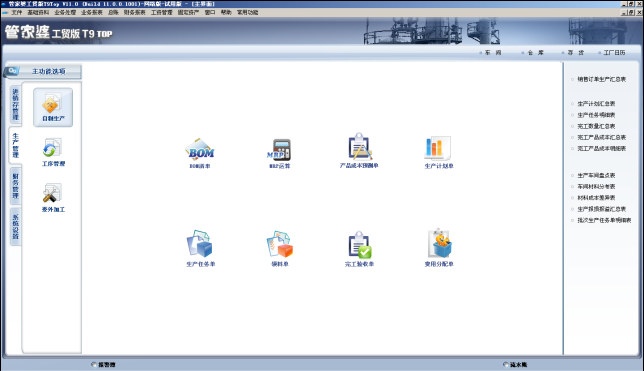The height and width of the screenshot is (371, 644).
Task: Switch to the 系统设置 vertical tab
Action: click(x=16, y=227)
